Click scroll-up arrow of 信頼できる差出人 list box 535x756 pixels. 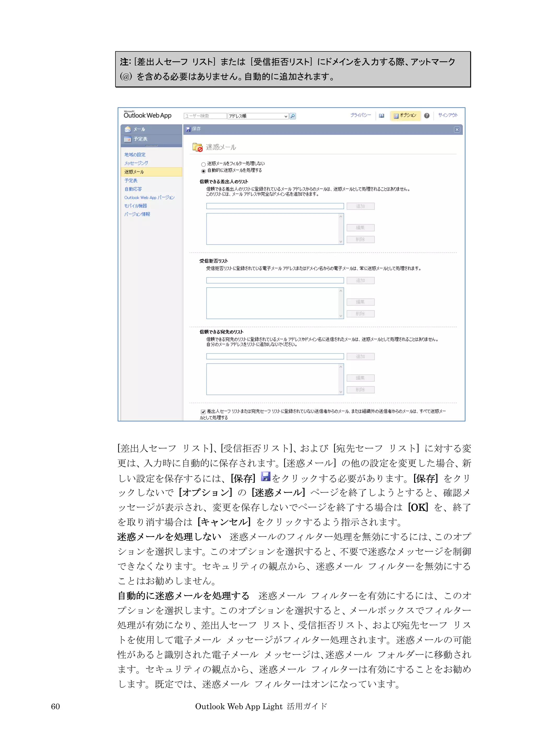pyautogui.click(x=341, y=217)
